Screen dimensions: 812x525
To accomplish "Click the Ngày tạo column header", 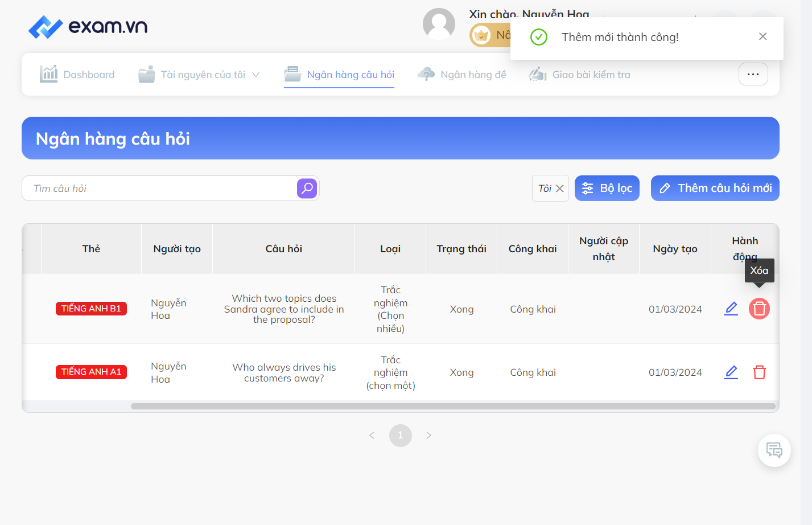I will click(675, 249).
